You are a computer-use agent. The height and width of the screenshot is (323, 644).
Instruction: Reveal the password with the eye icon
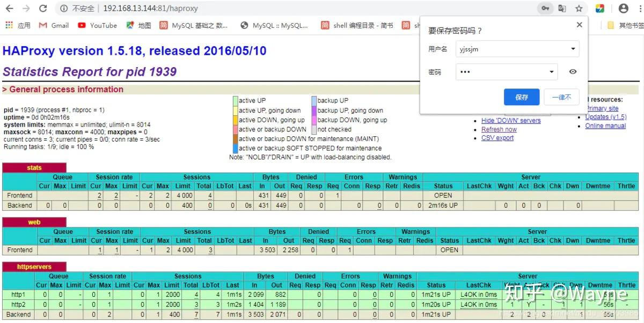pos(573,71)
